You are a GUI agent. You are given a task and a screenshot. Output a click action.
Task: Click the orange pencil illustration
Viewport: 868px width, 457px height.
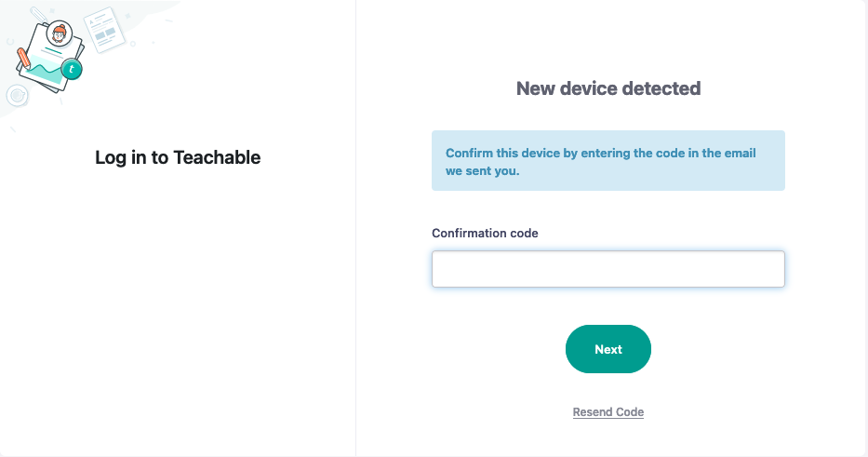[x=24, y=59]
